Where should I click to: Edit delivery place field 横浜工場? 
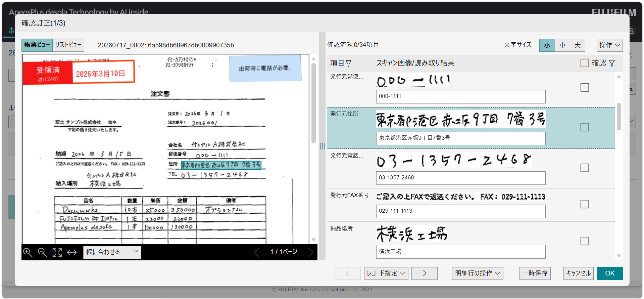tap(461, 252)
